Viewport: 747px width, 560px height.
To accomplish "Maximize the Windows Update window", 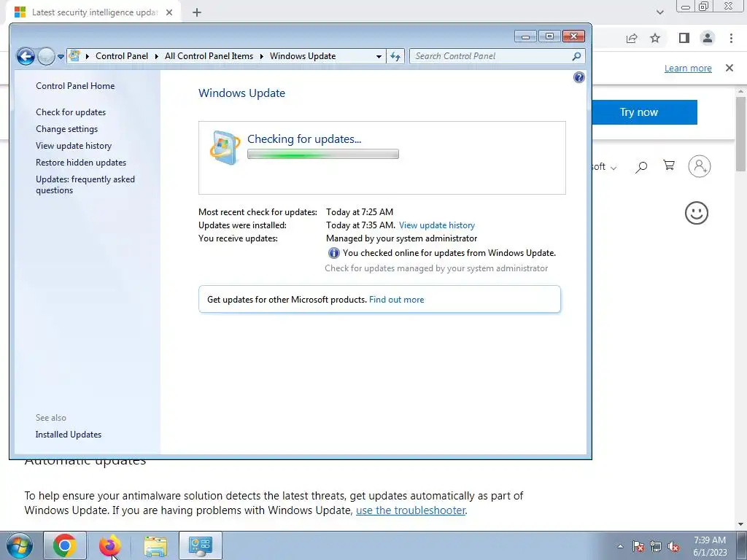I will point(549,36).
